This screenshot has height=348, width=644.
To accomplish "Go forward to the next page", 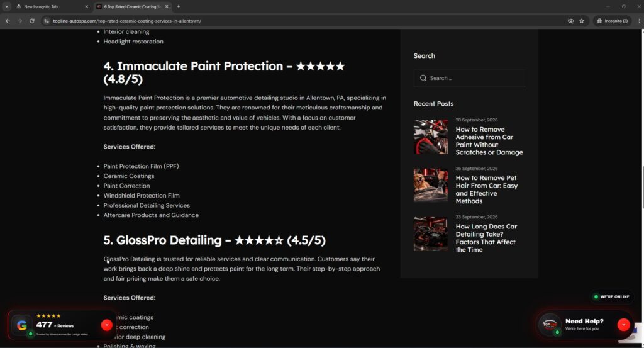I will pos(19,21).
